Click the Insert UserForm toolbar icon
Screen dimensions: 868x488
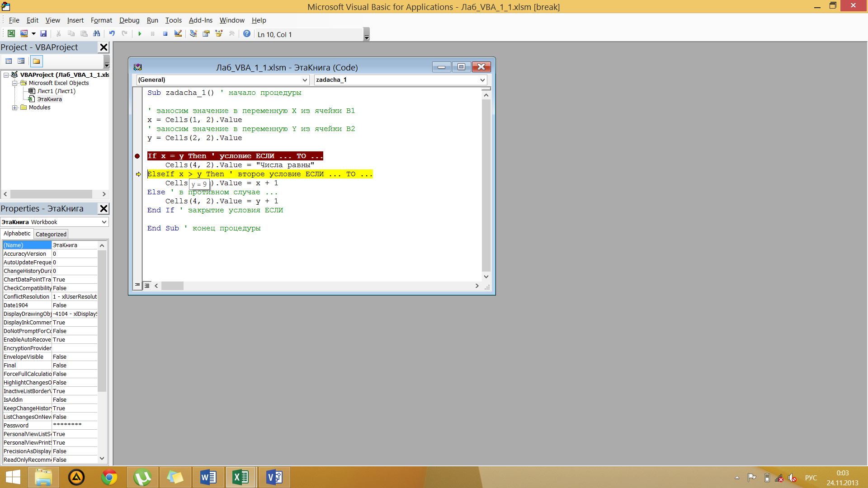pyautogui.click(x=24, y=33)
